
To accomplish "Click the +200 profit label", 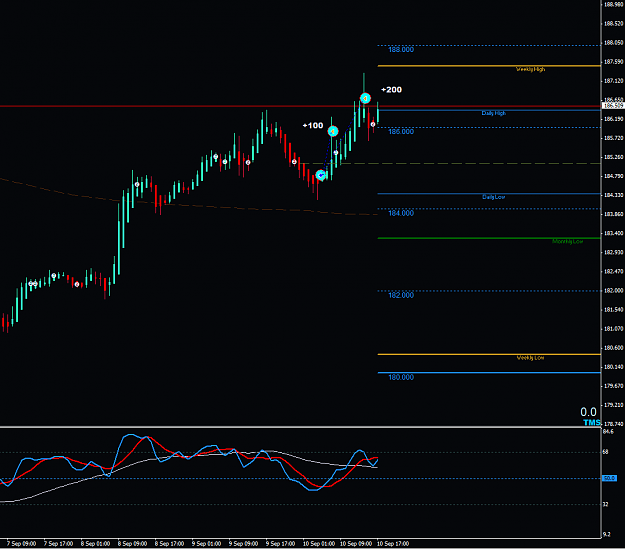I will pos(391,90).
